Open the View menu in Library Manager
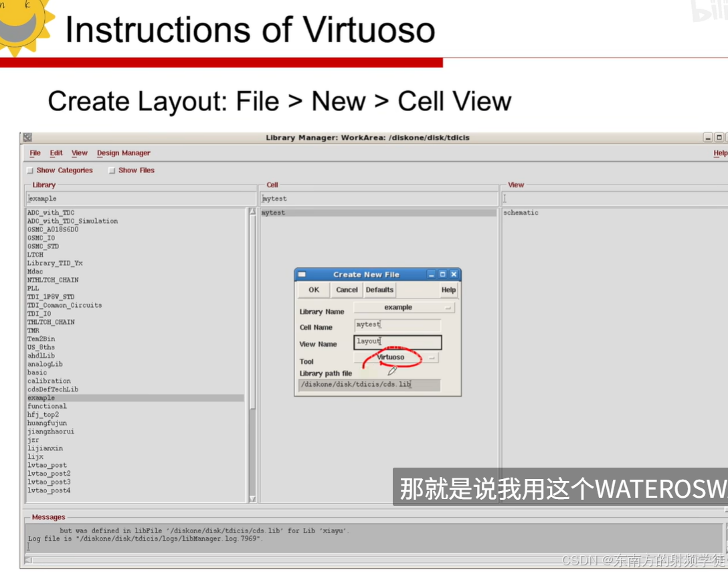This screenshot has height=572, width=728. 80,153
